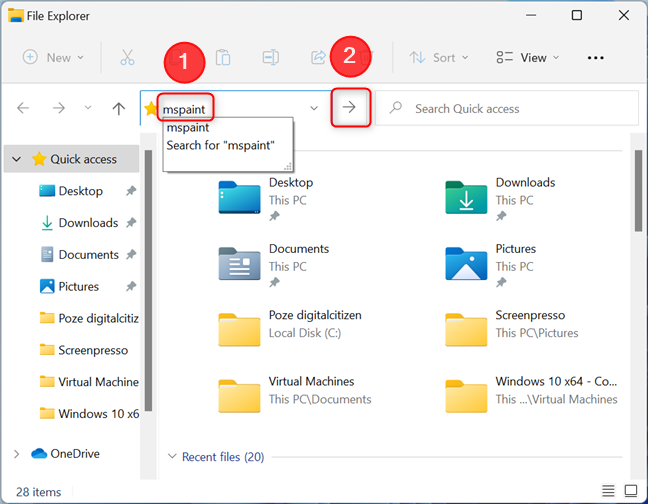Select the Poze digitalcitizen folder icon
Viewport: 648px width, 504px height.
pyautogui.click(x=239, y=330)
